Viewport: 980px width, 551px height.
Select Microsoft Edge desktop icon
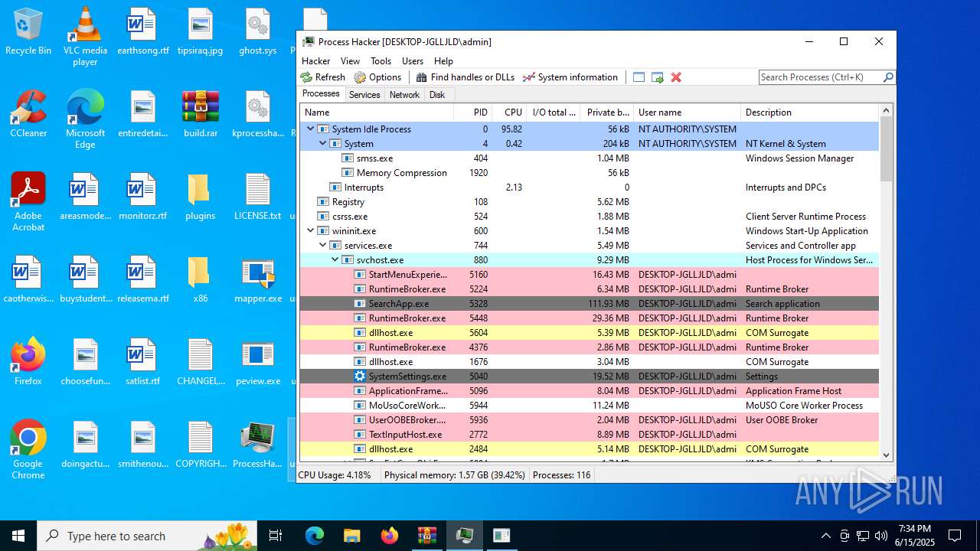tap(85, 119)
